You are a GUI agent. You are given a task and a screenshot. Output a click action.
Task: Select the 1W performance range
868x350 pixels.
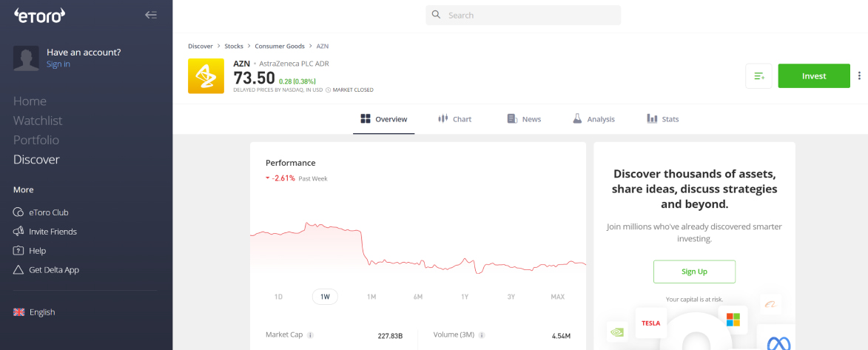pos(325,297)
